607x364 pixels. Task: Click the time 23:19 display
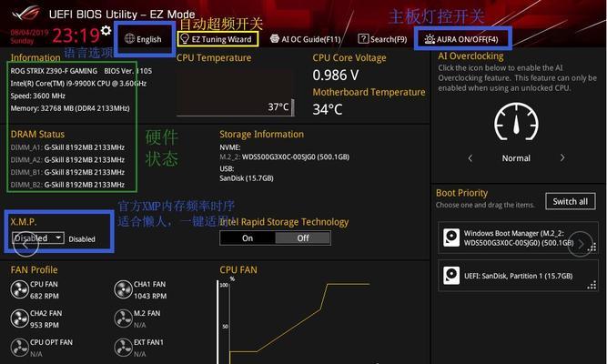76,35
